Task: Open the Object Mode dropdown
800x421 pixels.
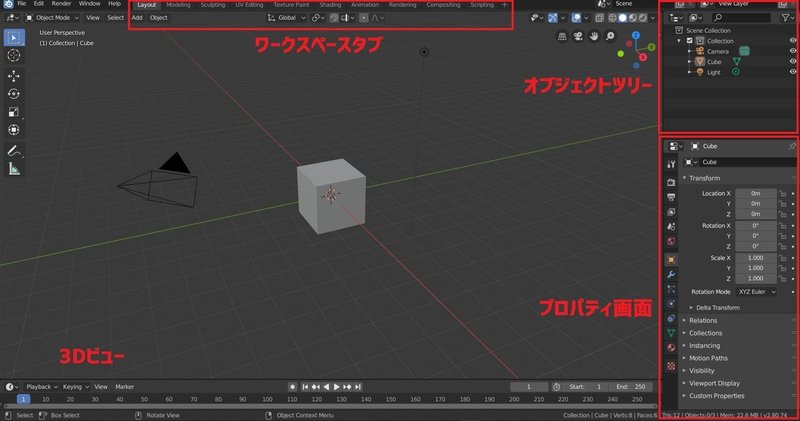Action: 53,18
